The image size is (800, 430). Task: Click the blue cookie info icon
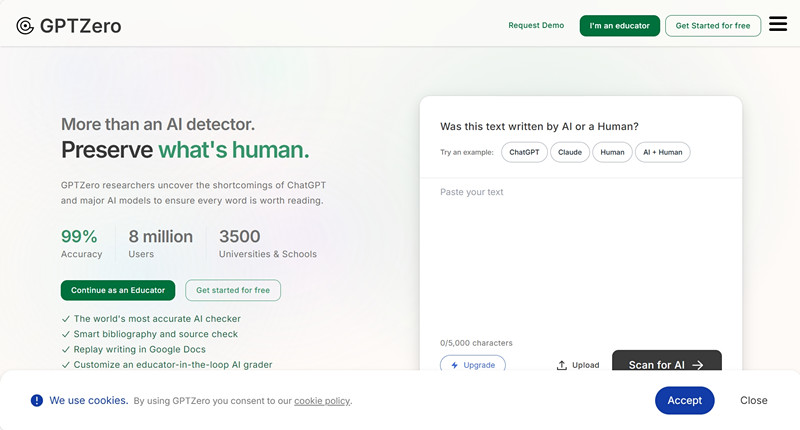37,400
